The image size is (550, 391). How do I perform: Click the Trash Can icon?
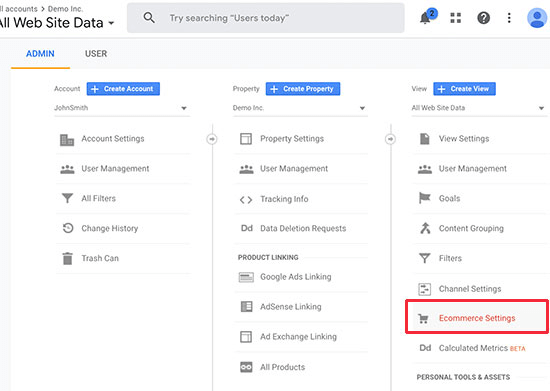coord(67,258)
